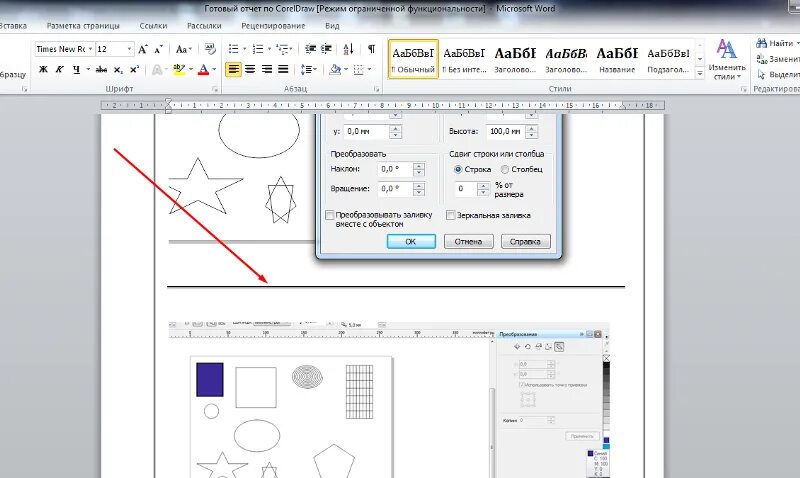Click Заменить in the editing group
This screenshot has width=800, height=478.
coord(778,59)
